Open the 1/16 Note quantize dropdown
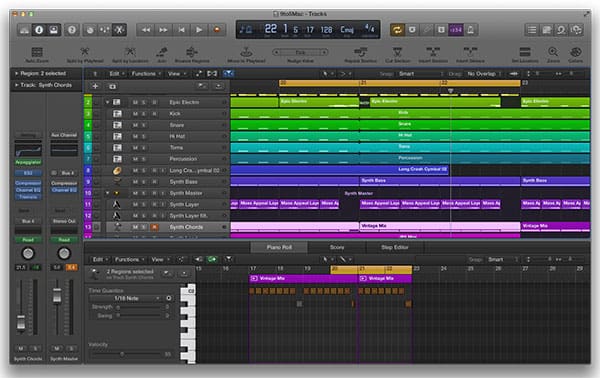600x378 pixels. [126, 298]
